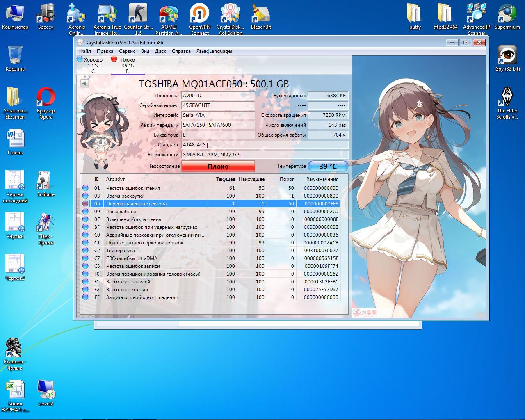Launch Solitaire from the desktop
This screenshot has height=420, width=525.
46,184
